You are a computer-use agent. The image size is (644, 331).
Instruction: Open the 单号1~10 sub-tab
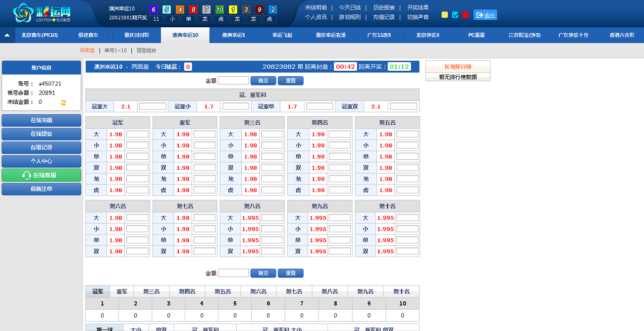[115, 50]
